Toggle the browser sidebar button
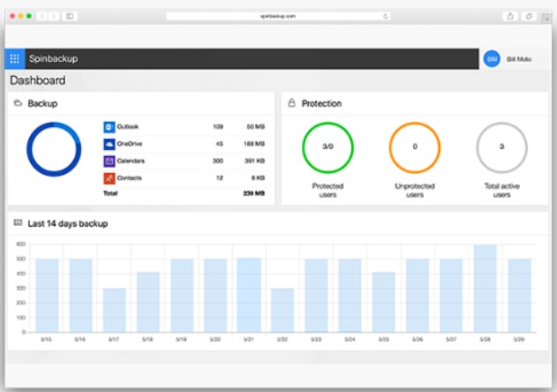The width and height of the screenshot is (557, 392). pos(70,16)
